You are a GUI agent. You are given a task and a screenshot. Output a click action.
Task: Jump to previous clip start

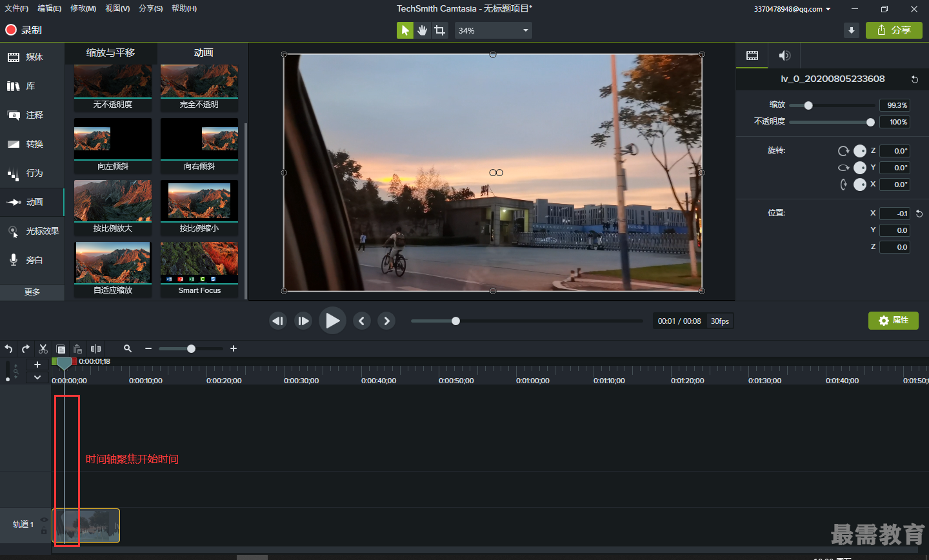pos(278,321)
